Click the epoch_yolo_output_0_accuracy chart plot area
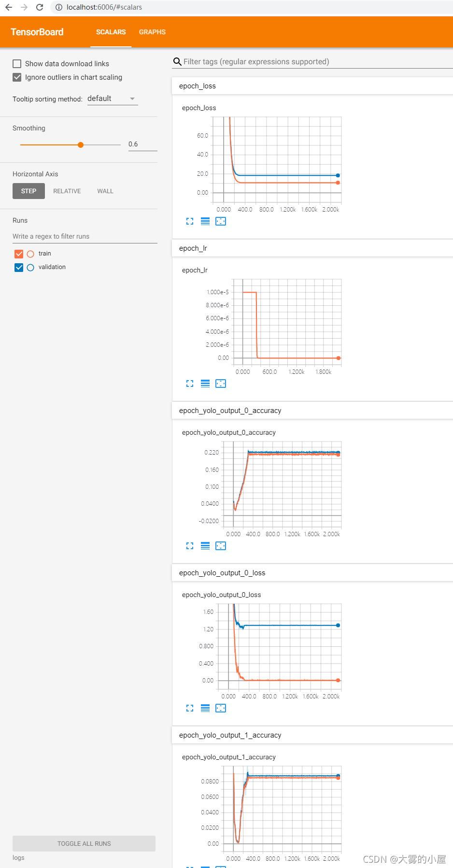This screenshot has width=453, height=868. tap(282, 484)
